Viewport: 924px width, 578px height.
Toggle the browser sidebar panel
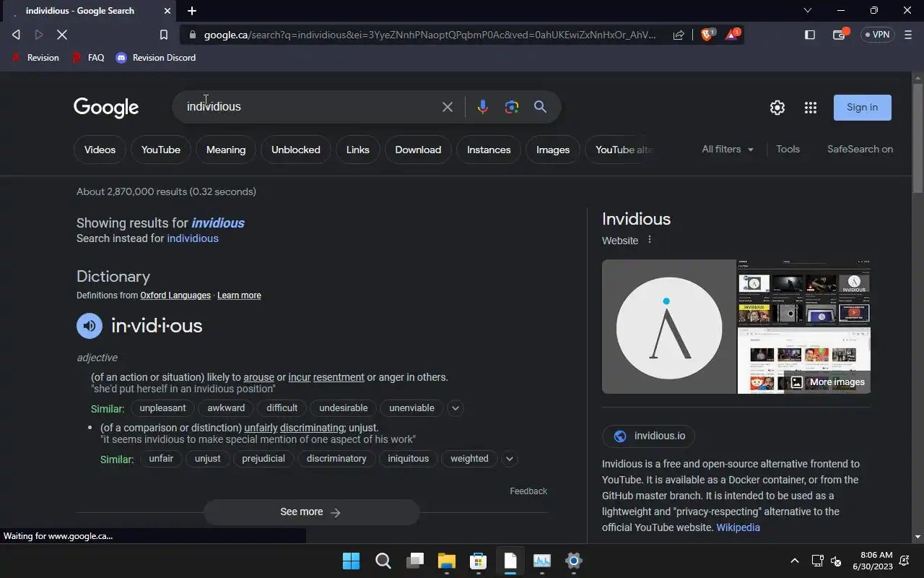[x=810, y=35]
